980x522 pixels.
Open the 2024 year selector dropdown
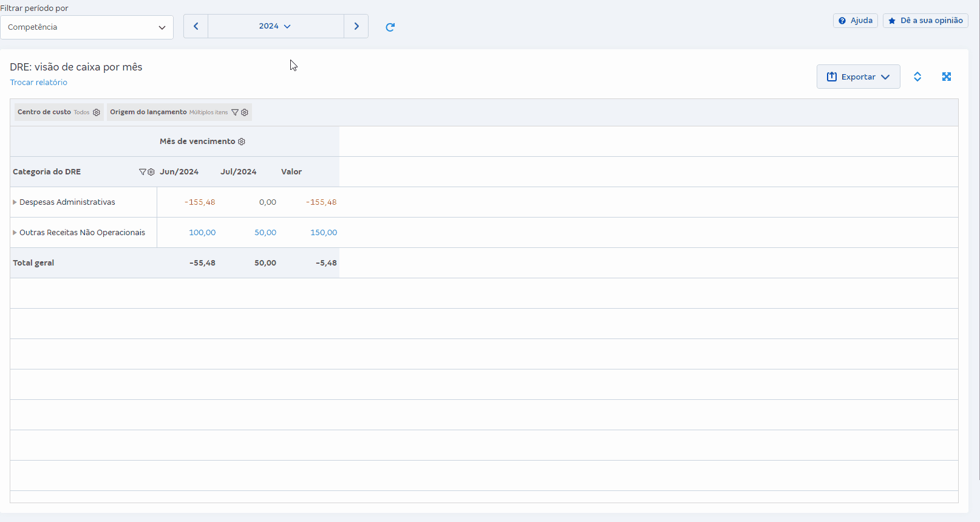tap(275, 26)
